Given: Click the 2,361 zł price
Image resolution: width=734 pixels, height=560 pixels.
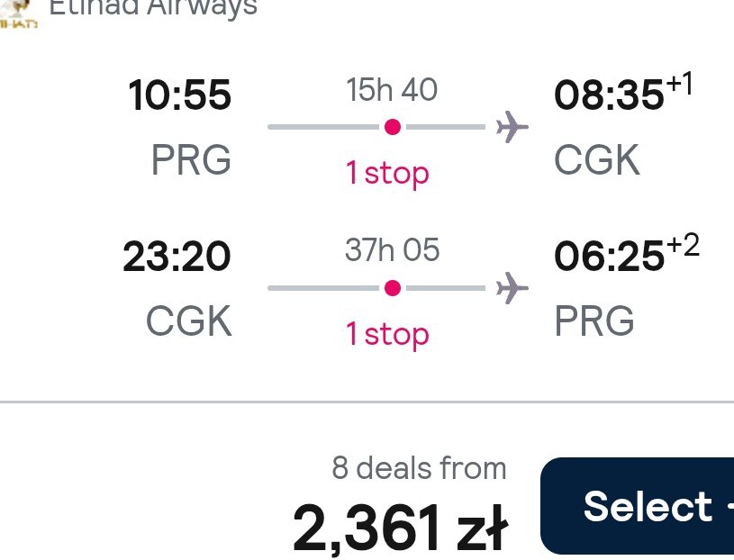Looking at the screenshot, I should pos(400,528).
